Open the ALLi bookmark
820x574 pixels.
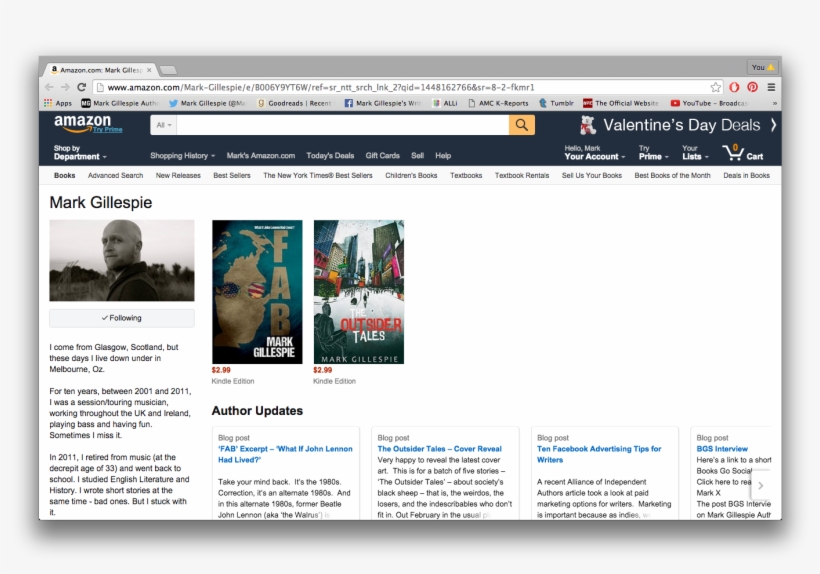(x=445, y=103)
